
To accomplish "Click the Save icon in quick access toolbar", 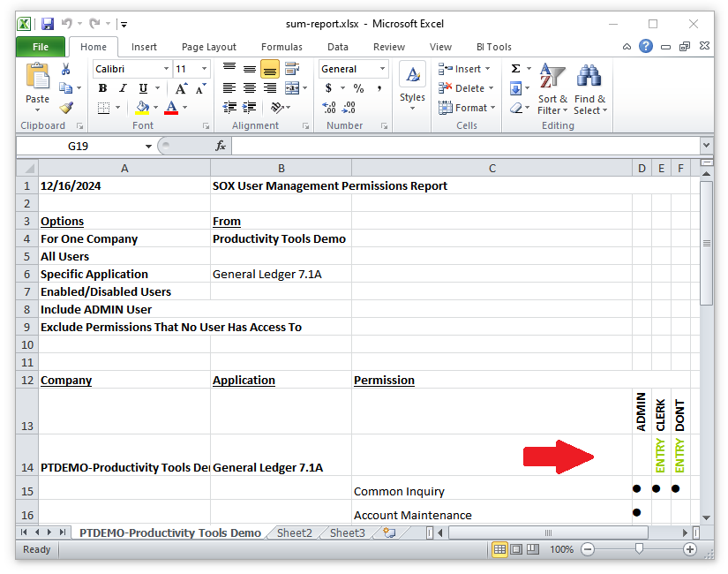I will [48, 24].
